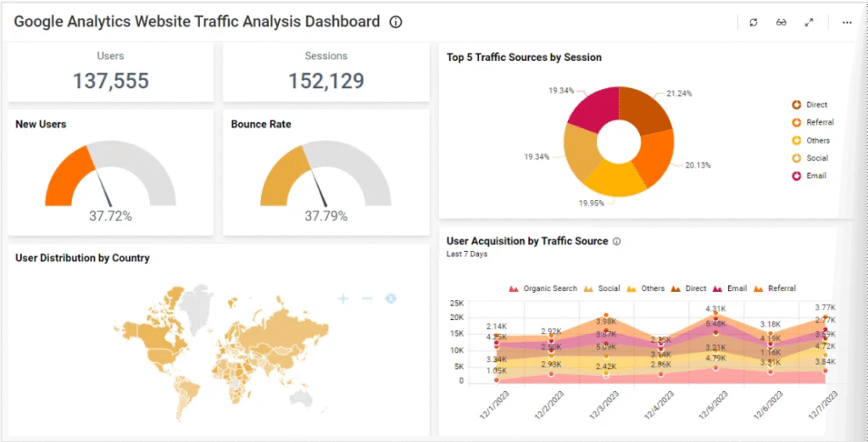Image resolution: width=868 pixels, height=442 pixels.
Task: Click the 12/1/2023 axis date label
Action: (494, 405)
